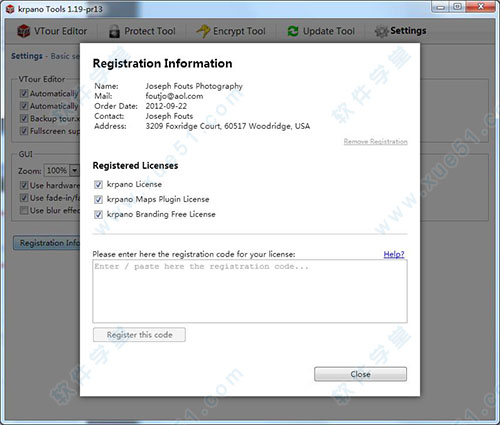Toggle the krpano License checkbox
This screenshot has height=425, width=500.
[x=98, y=184]
